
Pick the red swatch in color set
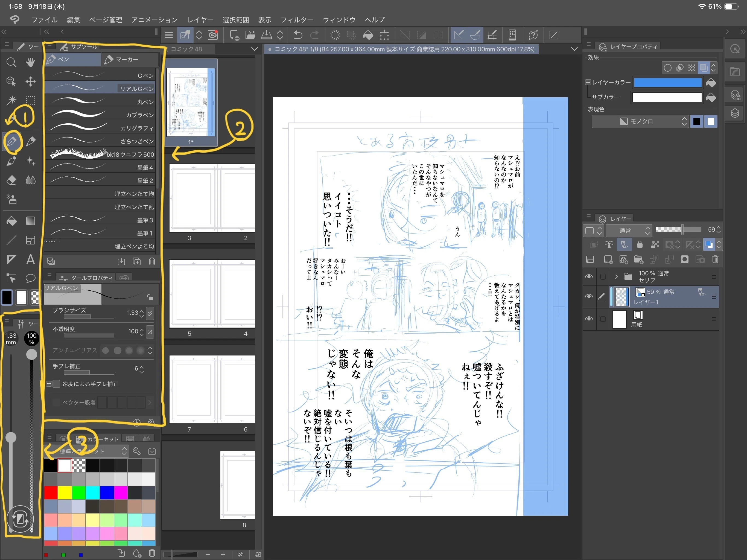51,493
